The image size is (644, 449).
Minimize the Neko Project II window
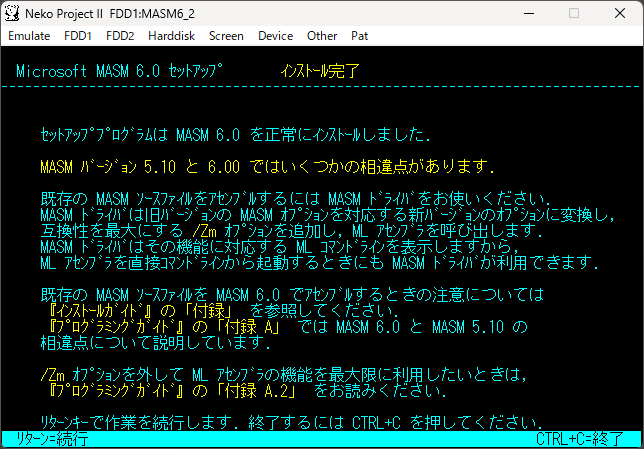(529, 14)
